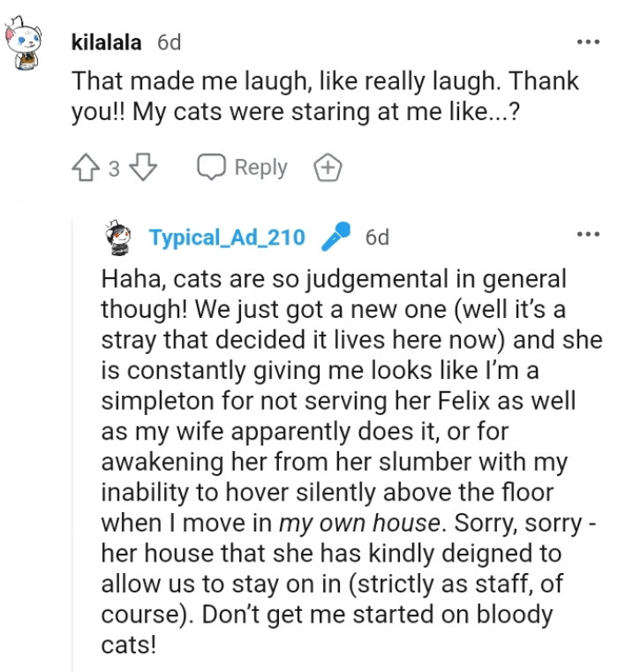Image resolution: width=618 pixels, height=672 pixels.
Task: Click Typical_Ad_210's avatar
Action: (119, 238)
